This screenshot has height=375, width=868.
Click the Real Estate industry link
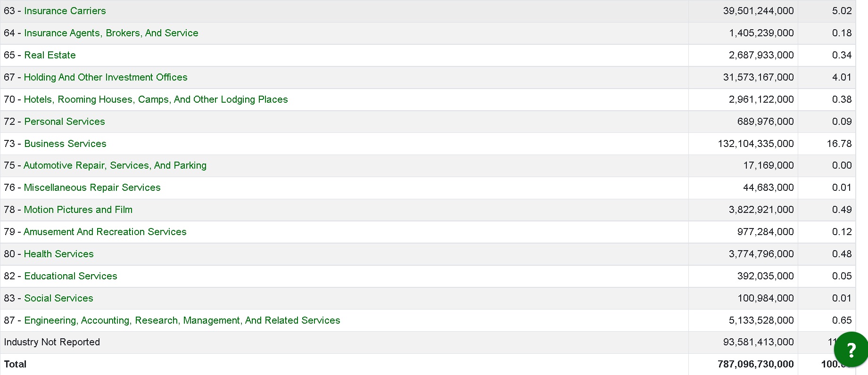[50, 55]
